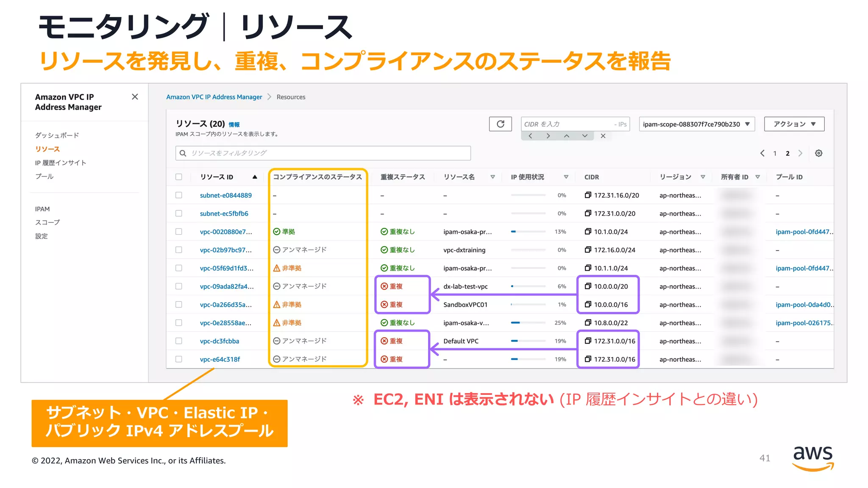Click compliant check icon for vpc-0020880e7
The width and height of the screenshot is (868, 488).
(x=277, y=231)
